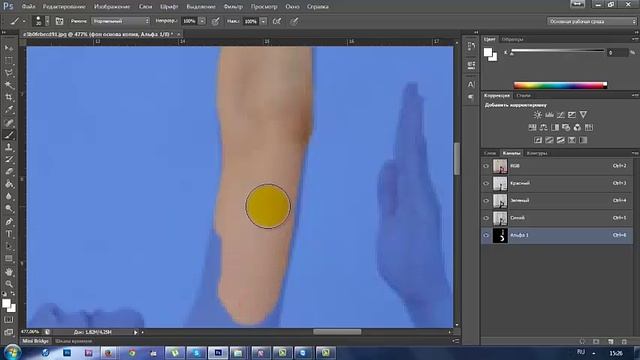Add a Color Balance adjustment
640x360 pixels.
(x=543, y=127)
